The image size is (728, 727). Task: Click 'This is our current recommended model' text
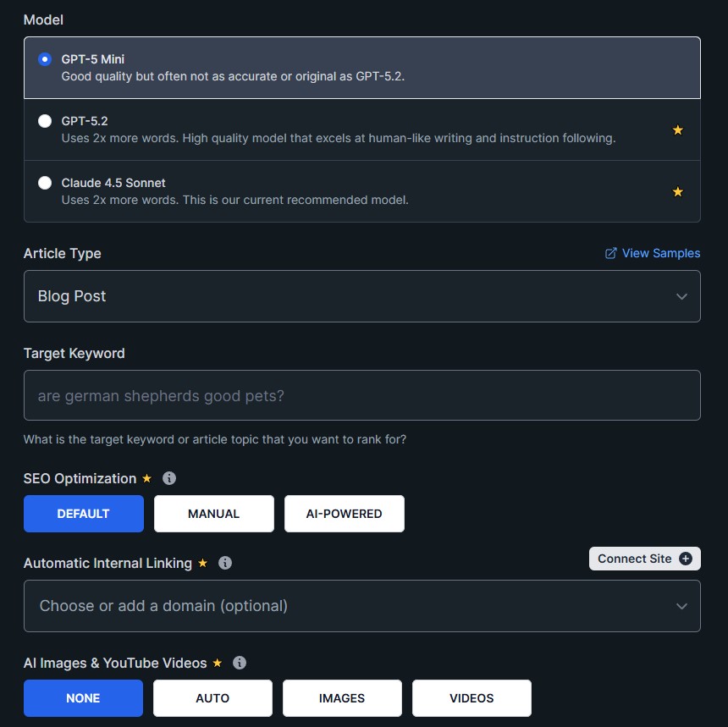pos(295,200)
